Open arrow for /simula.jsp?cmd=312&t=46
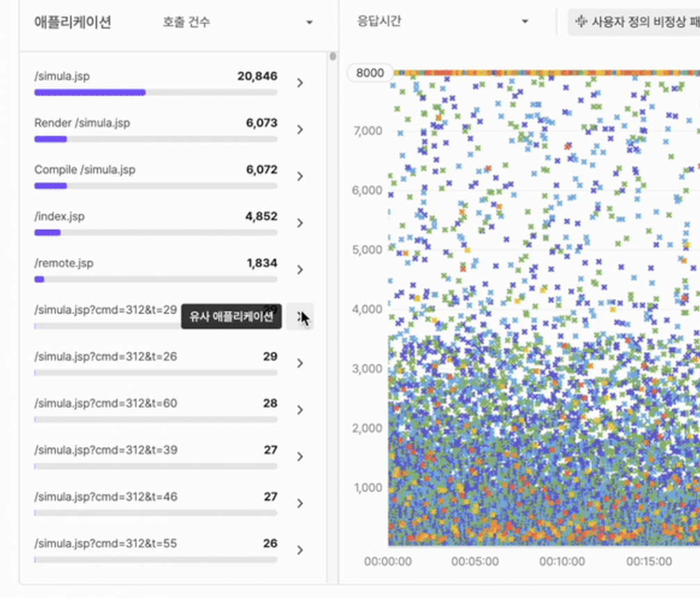The image size is (700, 598). [300, 503]
